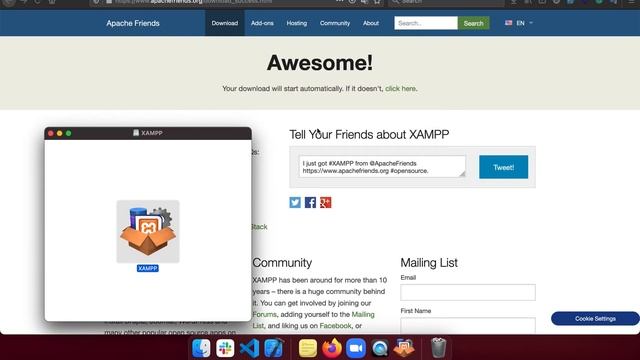Viewport: 640px width, 360px height.
Task: Open Xcode from the dock
Action: (x=273, y=348)
